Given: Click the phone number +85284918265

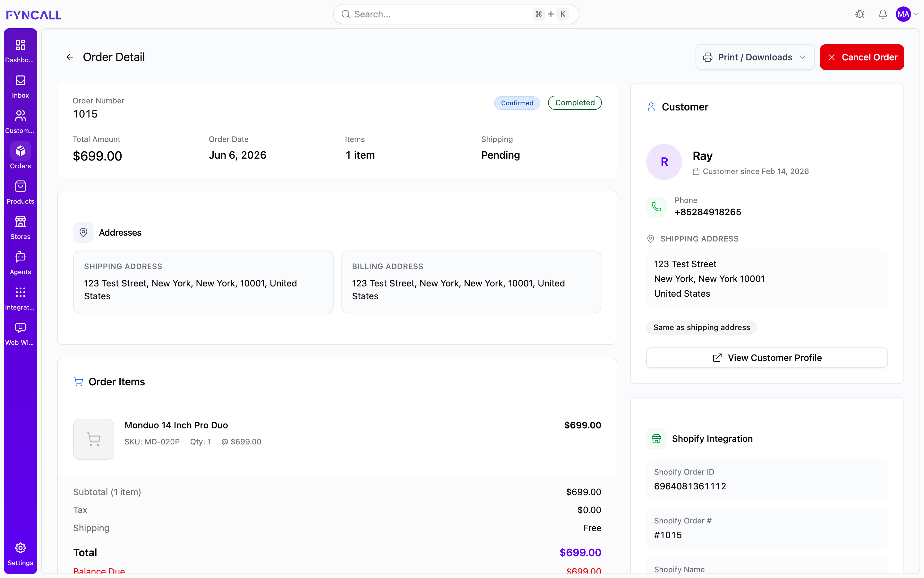Looking at the screenshot, I should (707, 212).
